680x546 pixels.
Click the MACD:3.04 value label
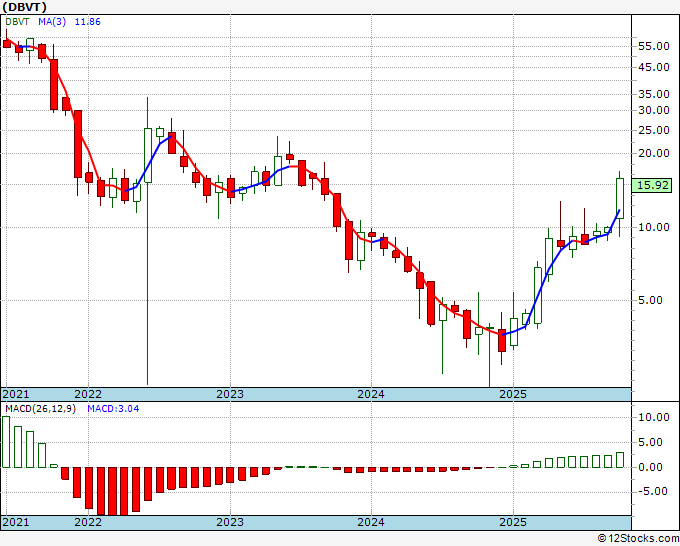pos(113,409)
